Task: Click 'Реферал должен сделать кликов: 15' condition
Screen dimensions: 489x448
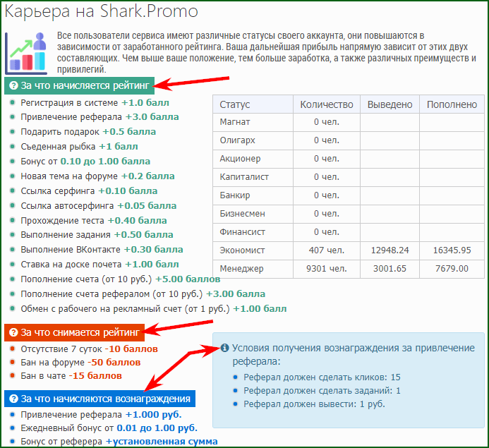Action: click(322, 377)
